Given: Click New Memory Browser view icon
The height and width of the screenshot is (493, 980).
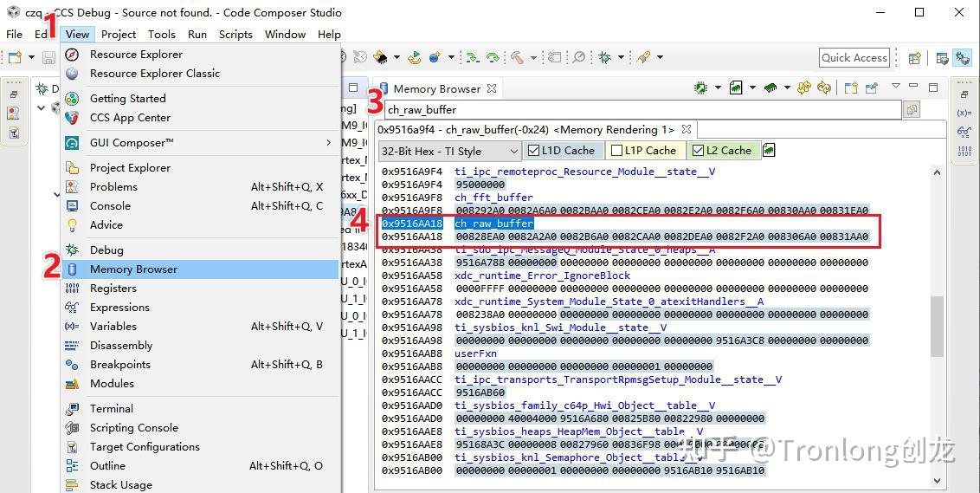Looking at the screenshot, I should [850, 88].
